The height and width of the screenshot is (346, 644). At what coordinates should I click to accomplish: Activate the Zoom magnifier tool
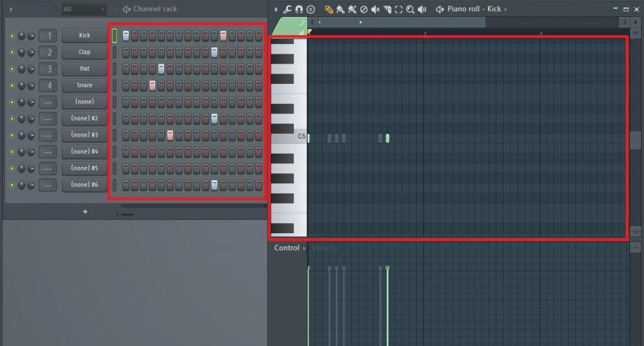pyautogui.click(x=410, y=9)
